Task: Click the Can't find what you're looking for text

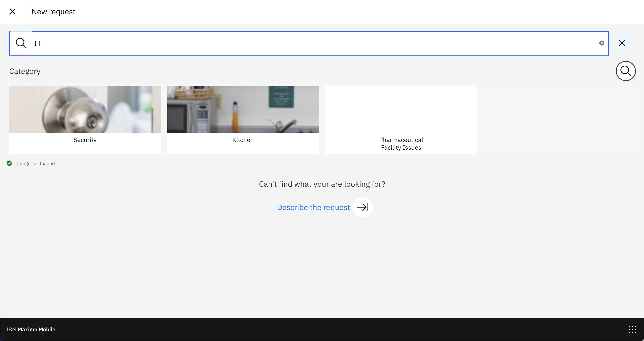Action: (x=322, y=184)
